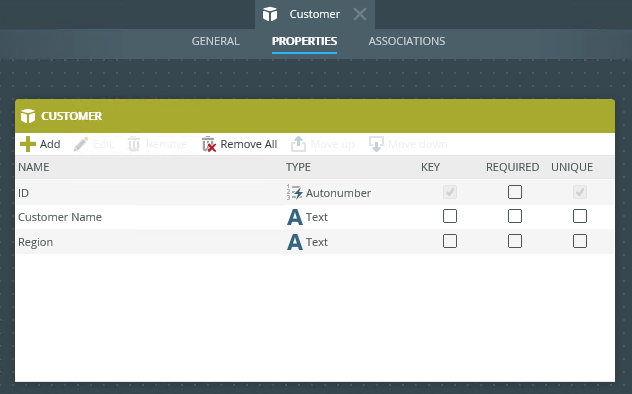Close the Customer tab
Image resolution: width=632 pixels, height=394 pixels.
point(360,15)
